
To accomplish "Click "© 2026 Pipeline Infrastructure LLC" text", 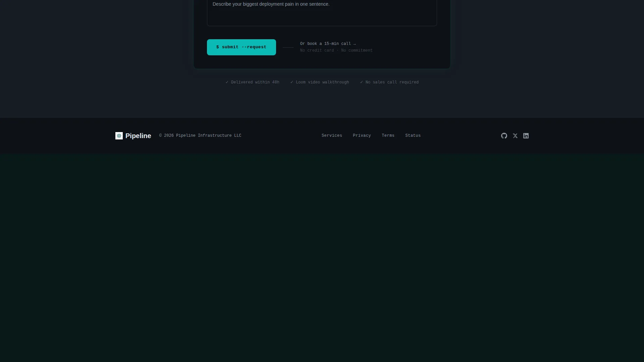I will (200, 136).
